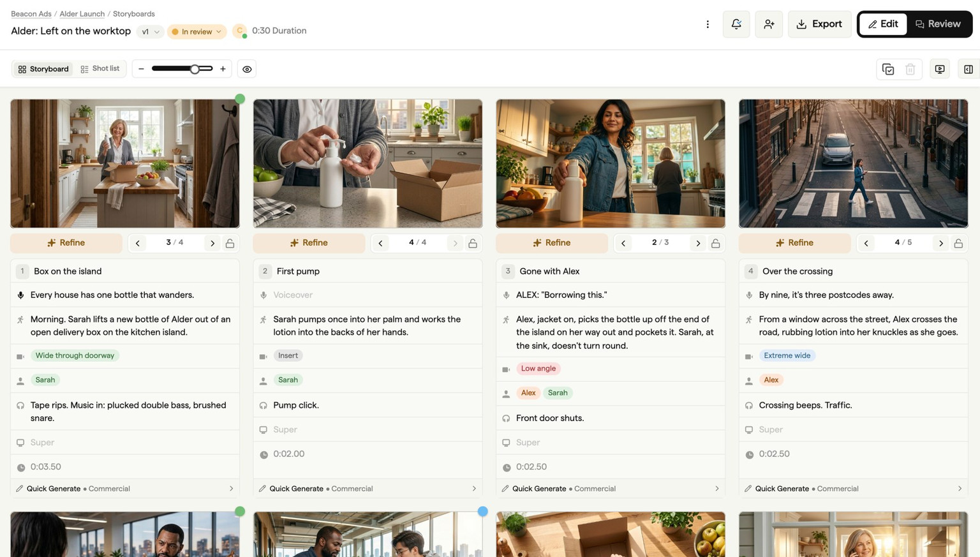The image size is (980, 557).
Task: Switch to the Shot list view
Action: pyautogui.click(x=100, y=69)
